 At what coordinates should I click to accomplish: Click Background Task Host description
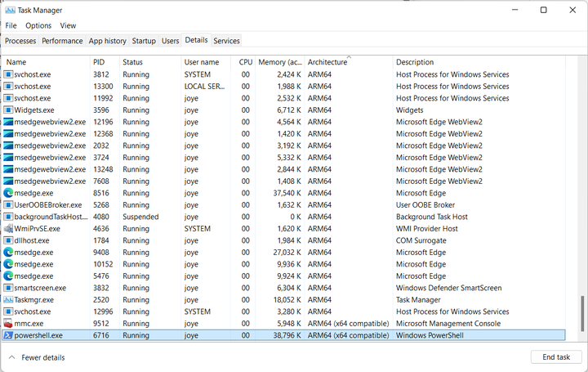pos(432,217)
